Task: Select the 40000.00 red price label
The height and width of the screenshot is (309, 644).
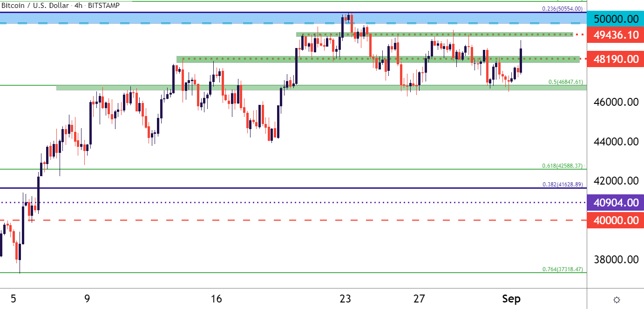Action: pyautogui.click(x=616, y=220)
